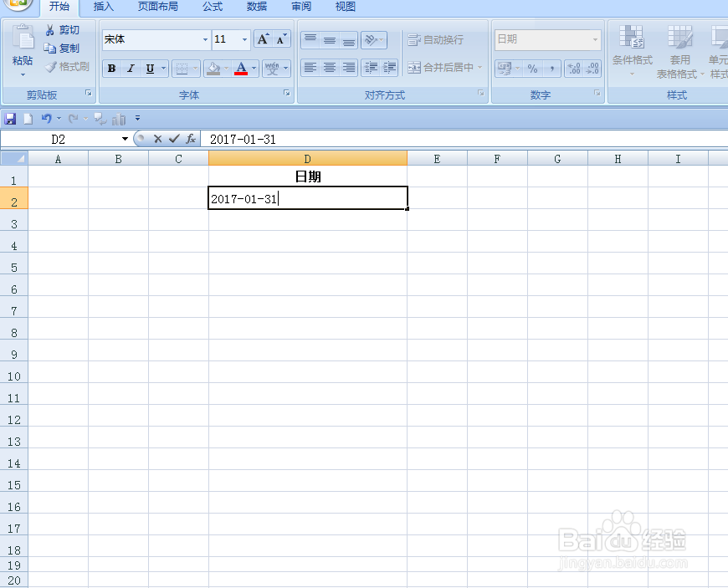The width and height of the screenshot is (728, 588).
Task: Switch to the 数据 ribbon tab
Action: click(257, 7)
